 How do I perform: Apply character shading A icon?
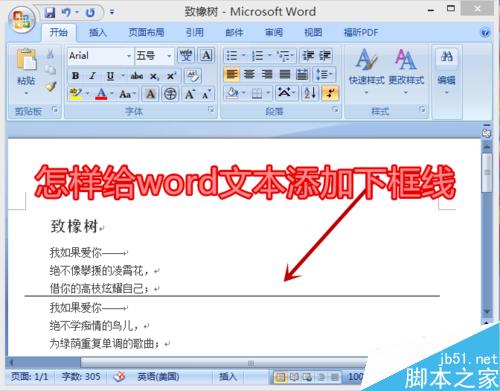tap(151, 94)
